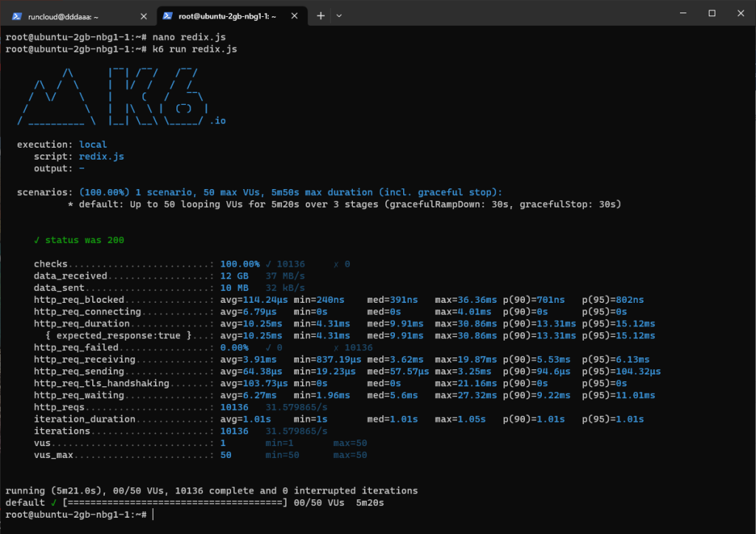Screen dimensions: 756x534
Task: Click the vus_max '50' value
Action: (x=226, y=456)
